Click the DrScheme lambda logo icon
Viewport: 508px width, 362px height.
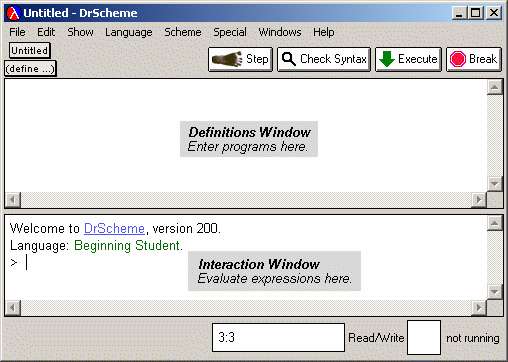click(14, 13)
